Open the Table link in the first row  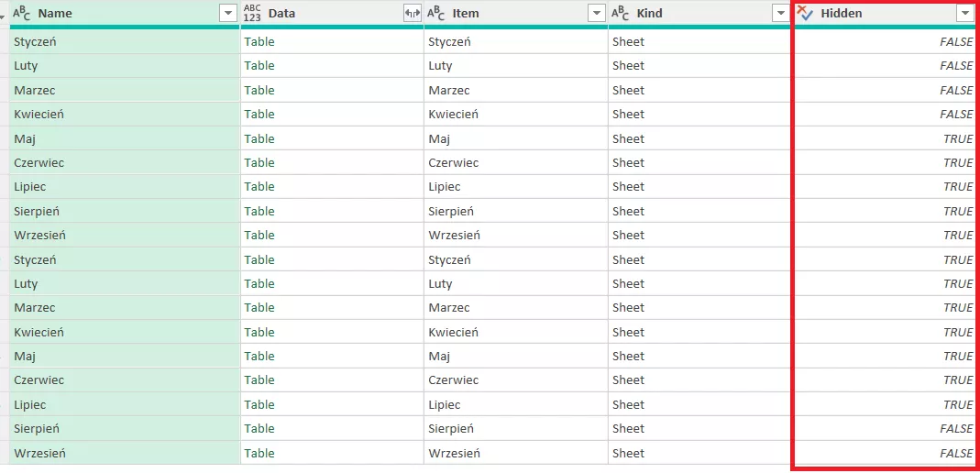pyautogui.click(x=259, y=41)
